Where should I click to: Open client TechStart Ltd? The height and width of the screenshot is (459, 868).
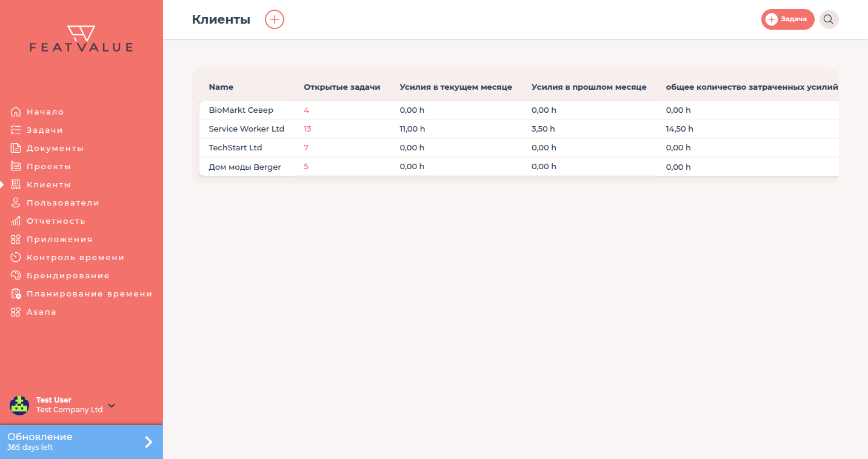pos(235,148)
